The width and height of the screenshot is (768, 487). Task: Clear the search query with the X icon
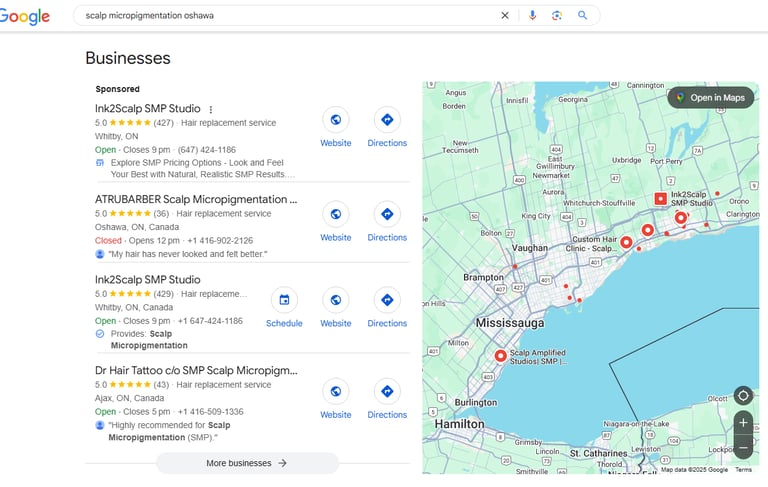pos(505,16)
